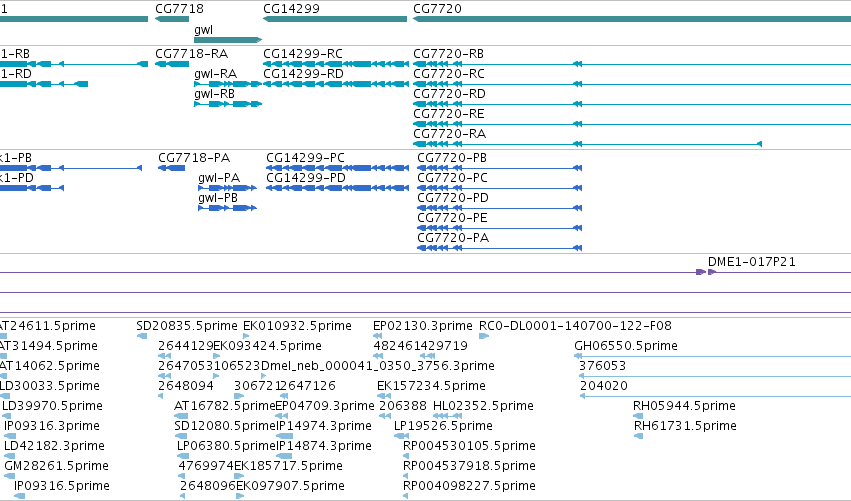
Task: Click EST GM28261.5prime
Action: click(x=56, y=466)
